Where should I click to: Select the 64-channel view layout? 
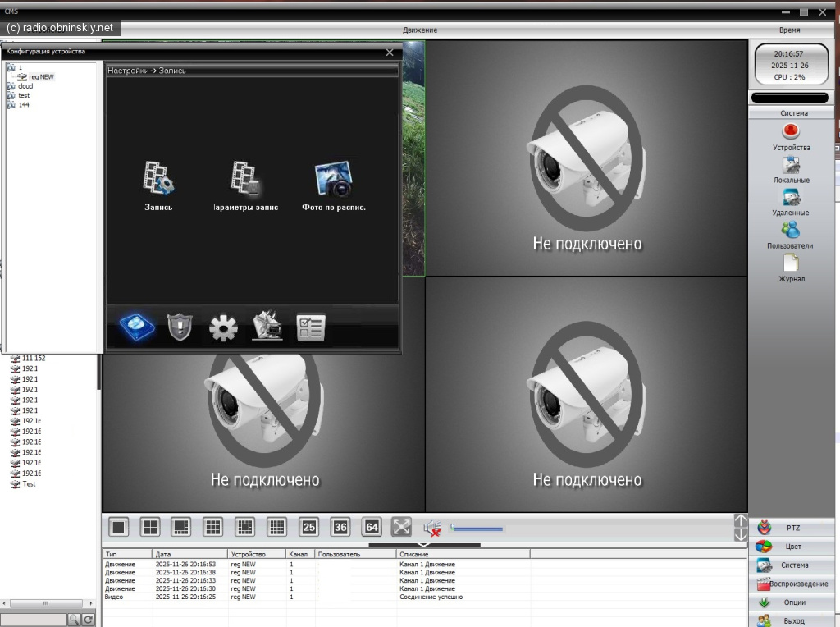point(372,528)
